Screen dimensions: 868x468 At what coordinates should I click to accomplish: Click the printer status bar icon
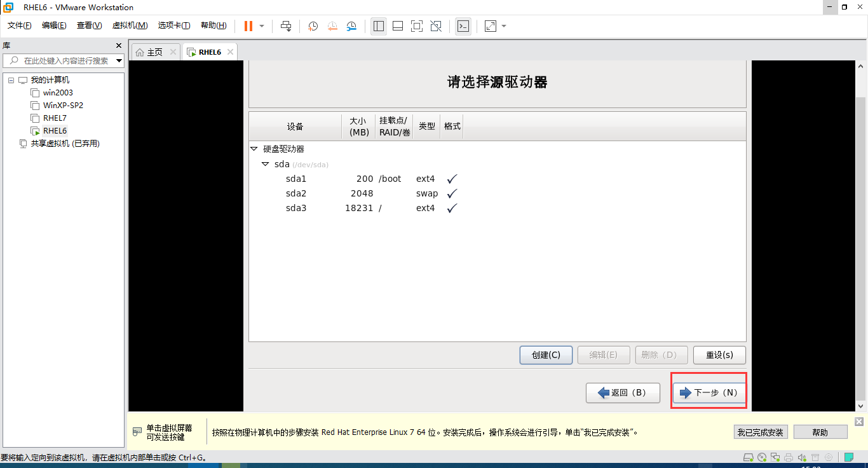pos(789,457)
